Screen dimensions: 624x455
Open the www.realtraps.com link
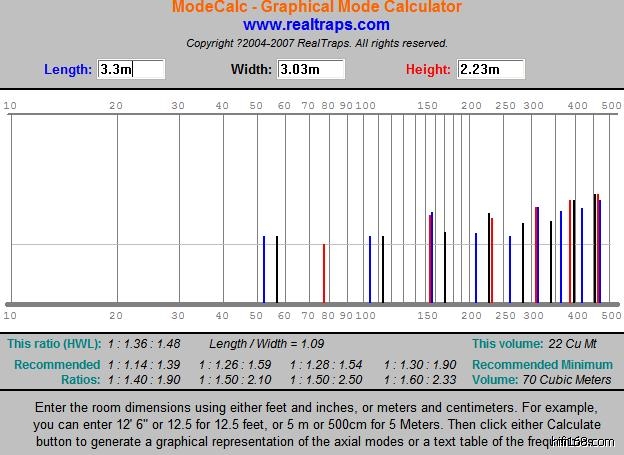pos(316,24)
